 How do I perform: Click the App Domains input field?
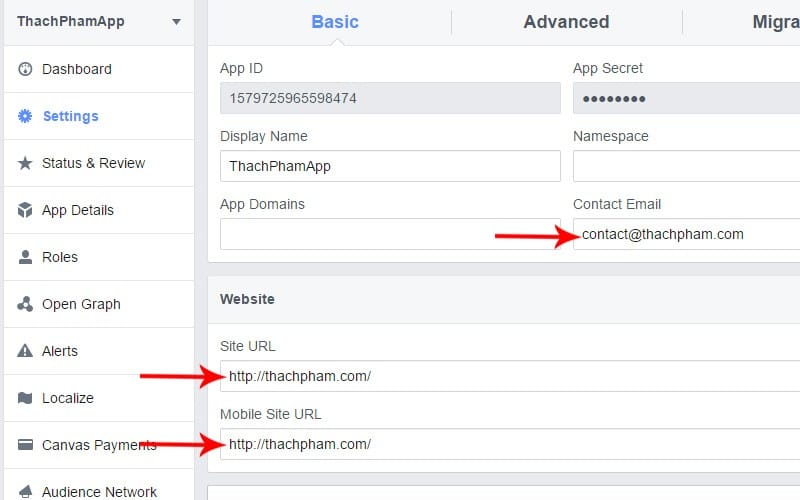[390, 234]
